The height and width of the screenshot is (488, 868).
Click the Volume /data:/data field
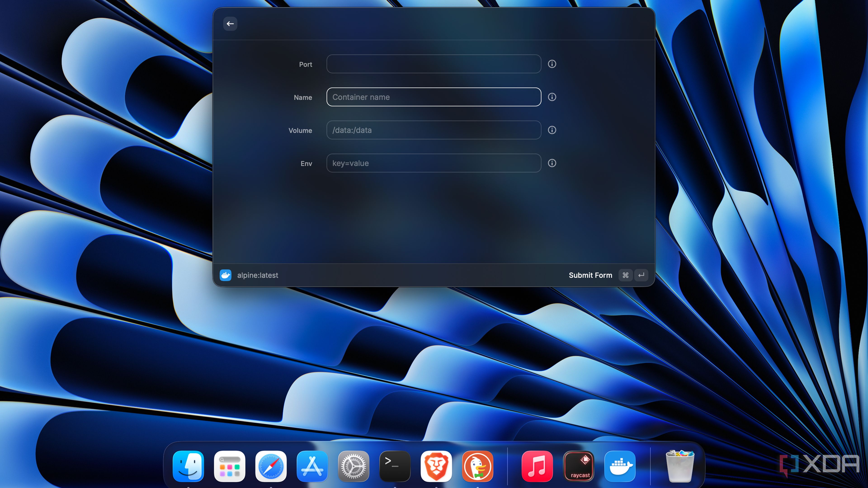434,130
